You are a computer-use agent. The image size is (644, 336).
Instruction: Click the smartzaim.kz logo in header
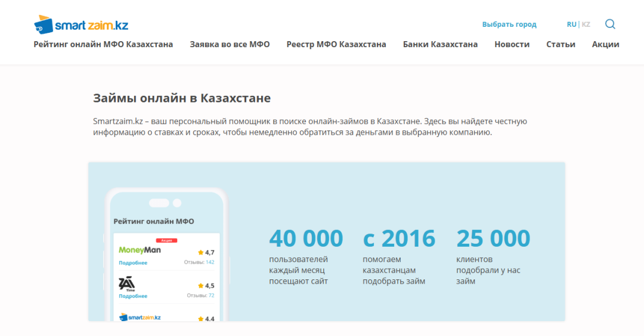pos(81,24)
